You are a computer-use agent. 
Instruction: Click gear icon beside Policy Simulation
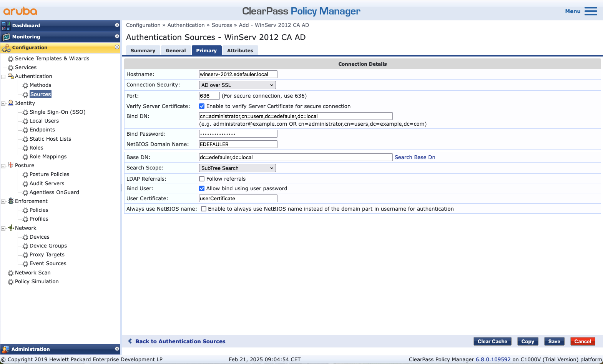pyautogui.click(x=11, y=282)
